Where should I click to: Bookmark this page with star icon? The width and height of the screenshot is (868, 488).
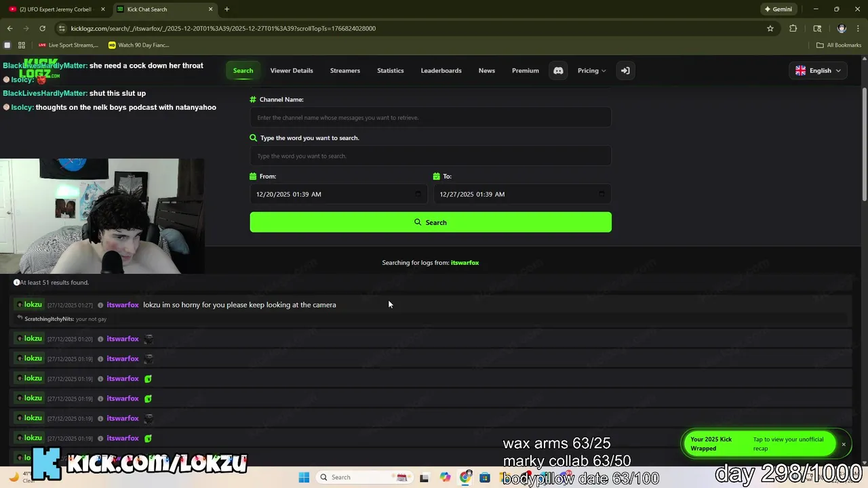770,28
